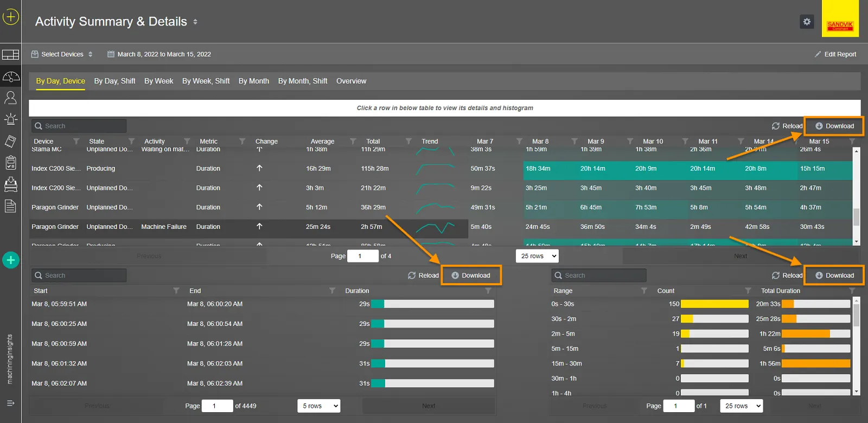Open the Select Devices dropdown
The image size is (868, 423).
click(x=62, y=54)
